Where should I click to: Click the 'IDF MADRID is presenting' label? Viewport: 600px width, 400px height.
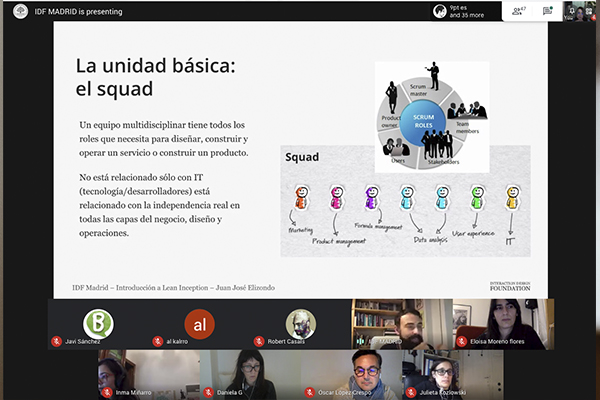tap(72, 10)
